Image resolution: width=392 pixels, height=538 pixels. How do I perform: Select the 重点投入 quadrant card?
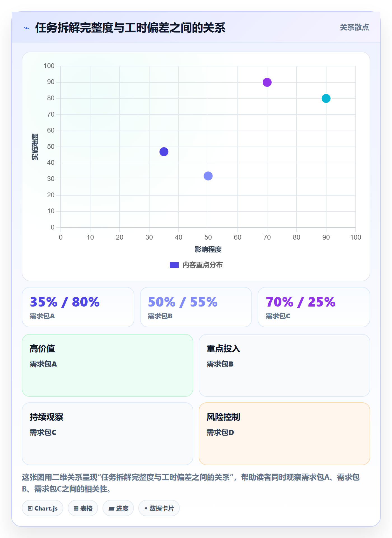[284, 365]
